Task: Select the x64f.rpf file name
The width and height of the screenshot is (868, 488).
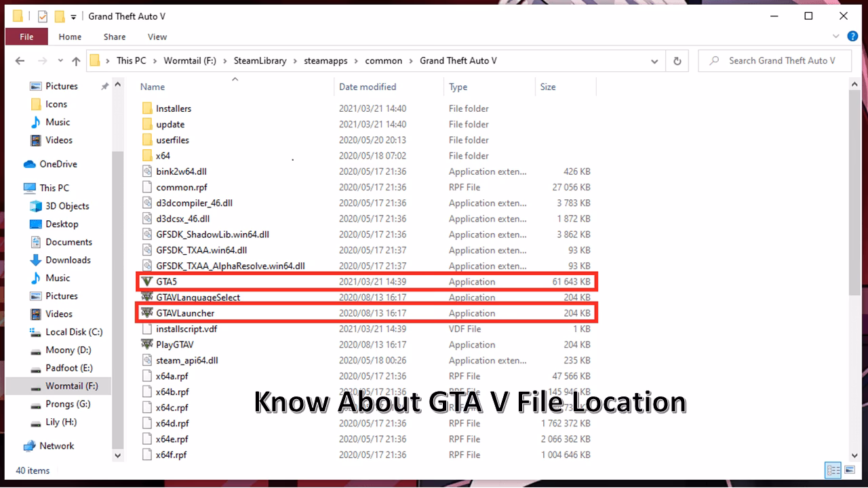Action: pos(172,455)
